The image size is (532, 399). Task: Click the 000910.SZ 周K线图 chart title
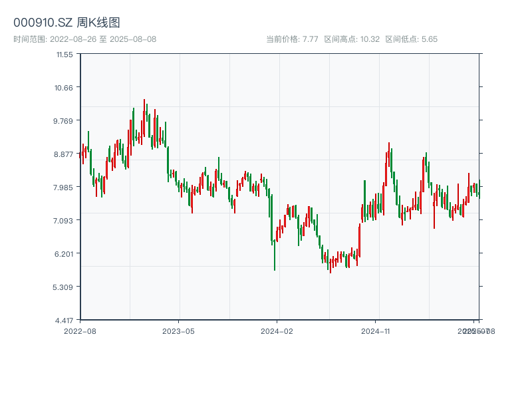point(66,23)
